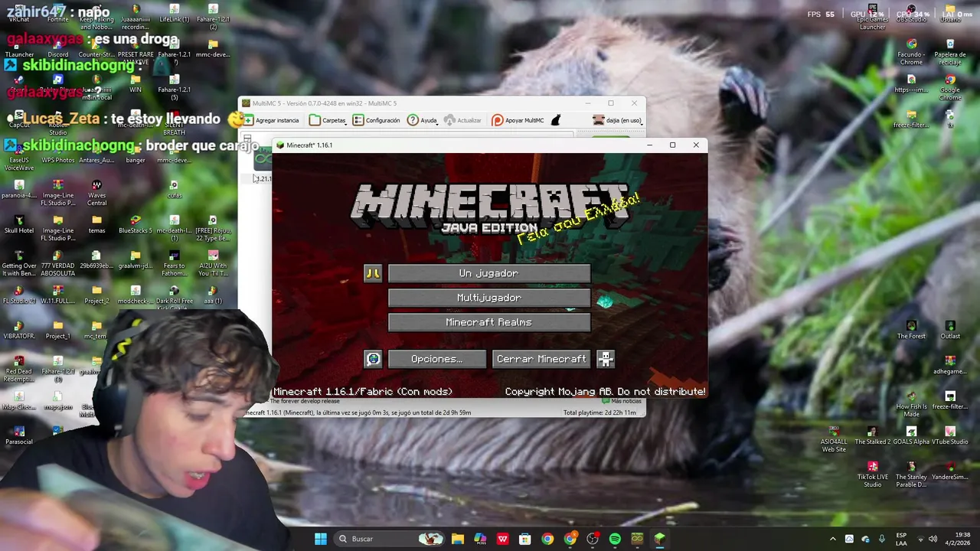Image resolution: width=980 pixels, height=551 pixels.
Task: Open the Minecraft language selection button
Action: coord(373,359)
